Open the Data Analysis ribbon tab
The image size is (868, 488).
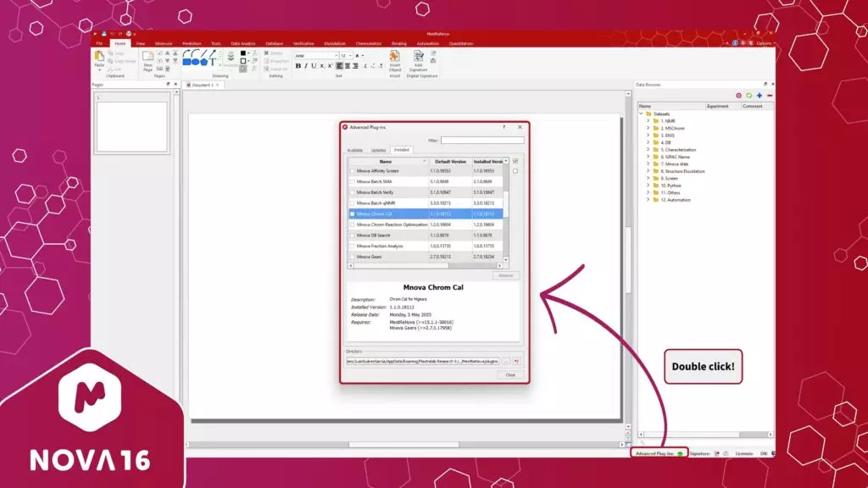[242, 43]
